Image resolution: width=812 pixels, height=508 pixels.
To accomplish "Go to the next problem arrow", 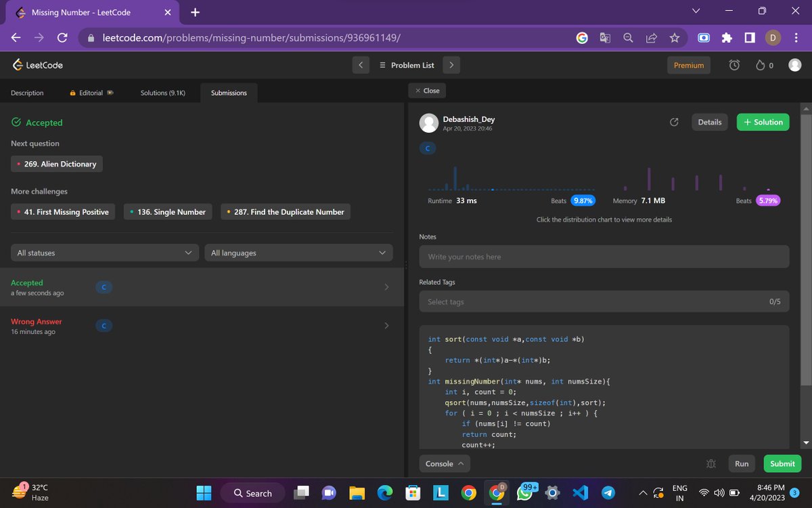I will tap(451, 65).
